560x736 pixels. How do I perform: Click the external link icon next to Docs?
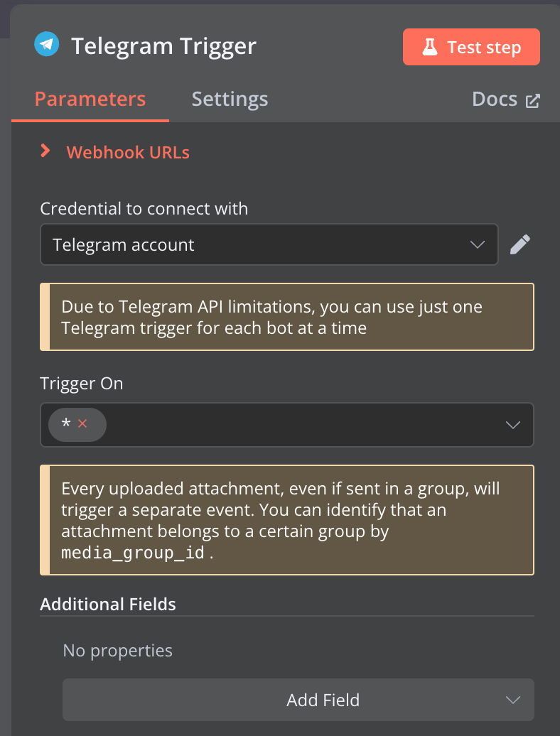click(x=532, y=99)
